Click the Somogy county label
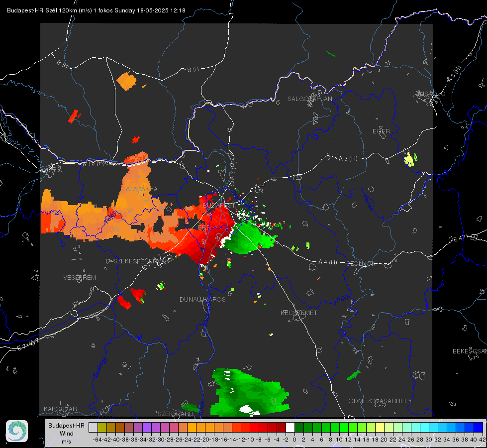Screen dimensions: 487x448 pos(99,367)
